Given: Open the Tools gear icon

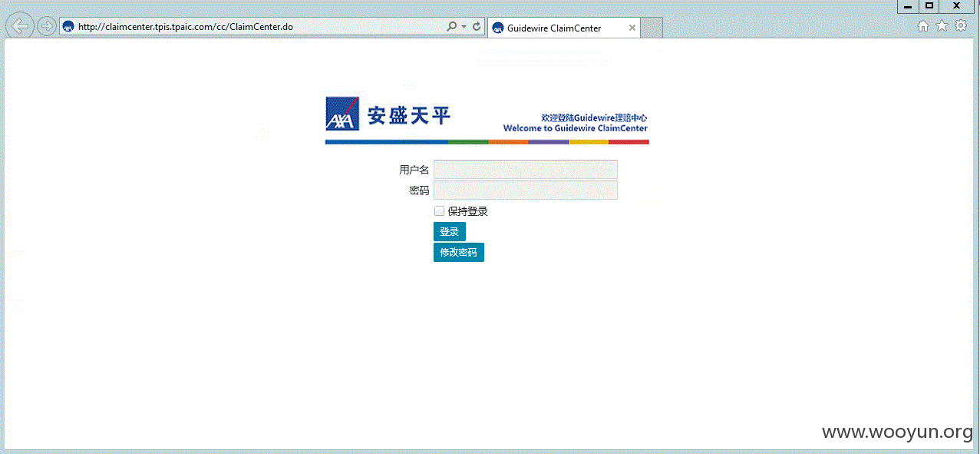Looking at the screenshot, I should coord(961,26).
